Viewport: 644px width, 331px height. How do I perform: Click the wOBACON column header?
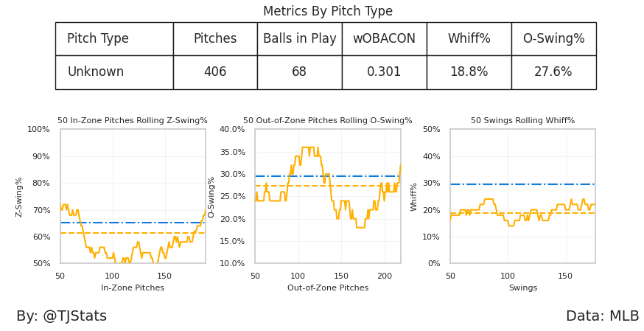(384, 39)
